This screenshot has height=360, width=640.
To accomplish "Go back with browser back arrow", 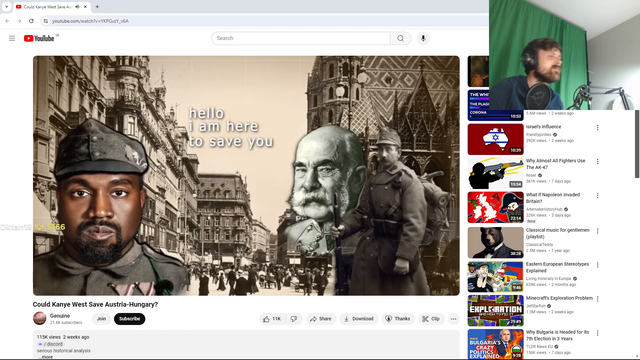I will pos(7,21).
